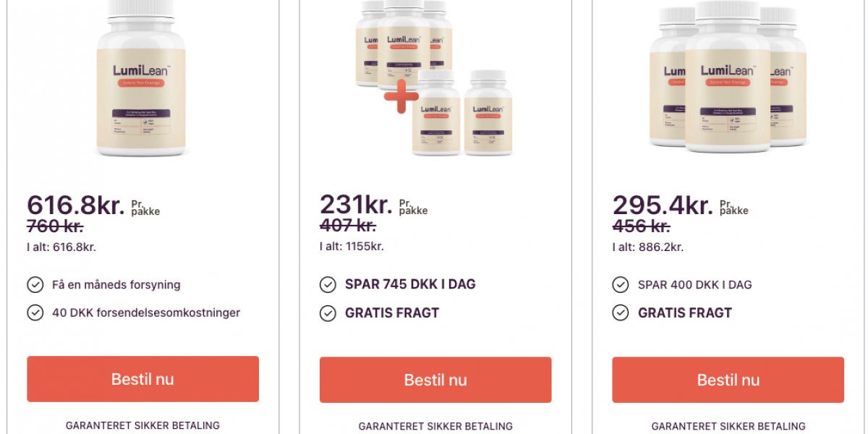Click 'I alt: 886.2kr.' total text
Screen dimensions: 868x434
coord(648,246)
